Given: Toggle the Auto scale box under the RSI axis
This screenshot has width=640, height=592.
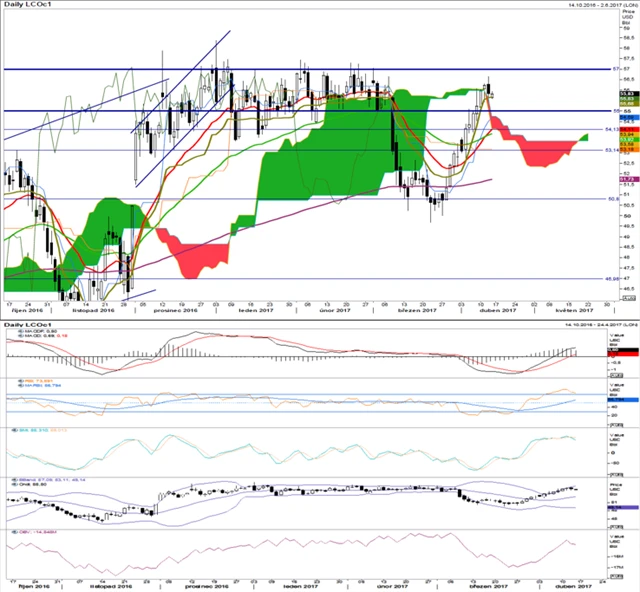Looking at the screenshot, I should click(616, 425).
